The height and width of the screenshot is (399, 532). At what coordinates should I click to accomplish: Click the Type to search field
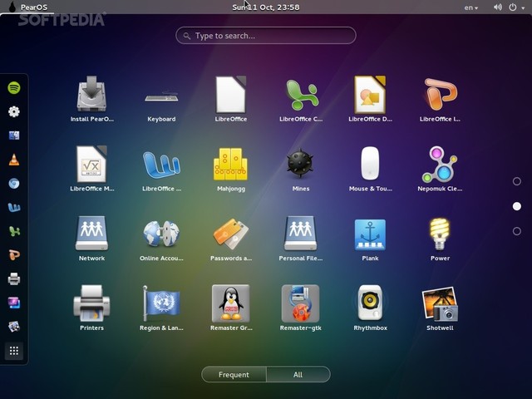coord(266,35)
